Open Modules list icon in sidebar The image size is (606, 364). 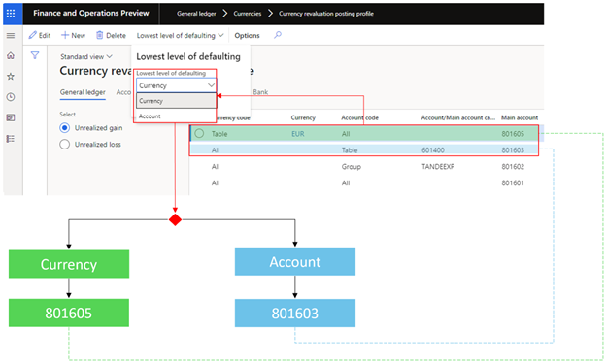click(11, 139)
